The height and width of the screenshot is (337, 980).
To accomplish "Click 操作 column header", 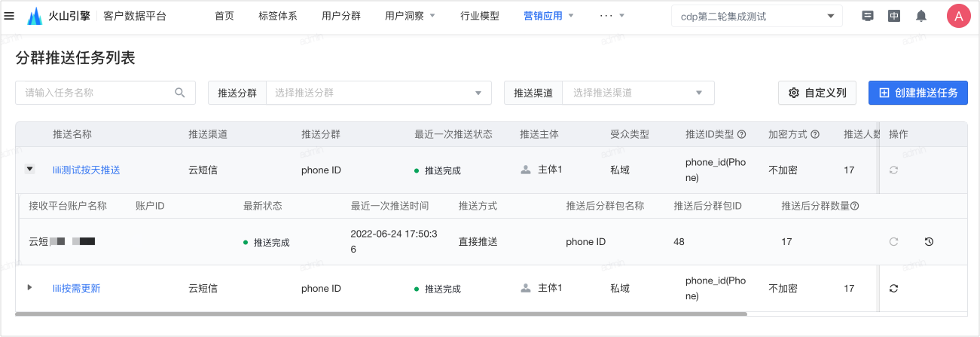I will coord(899,134).
